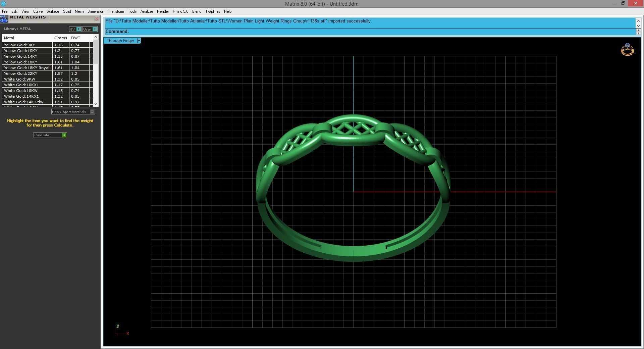Select the Yellow Gold:18KY Royal row

click(48, 68)
